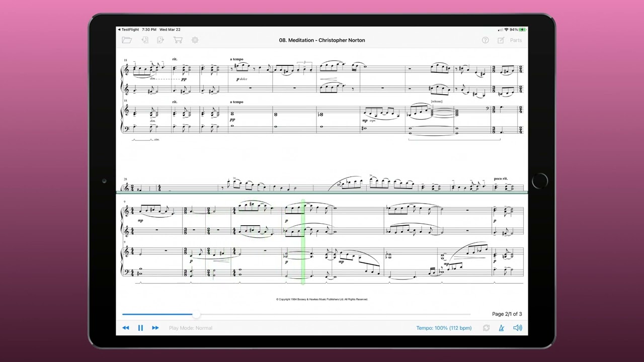Open the help question mark

[486, 40]
